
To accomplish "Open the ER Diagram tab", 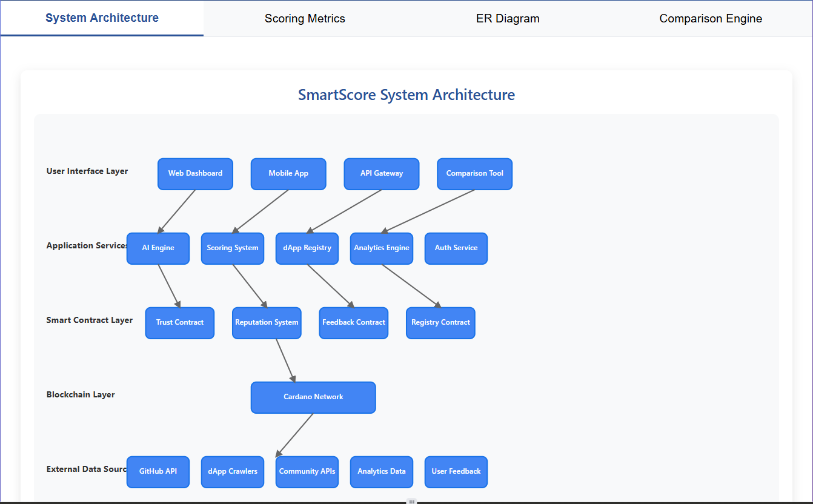I will pyautogui.click(x=508, y=18).
